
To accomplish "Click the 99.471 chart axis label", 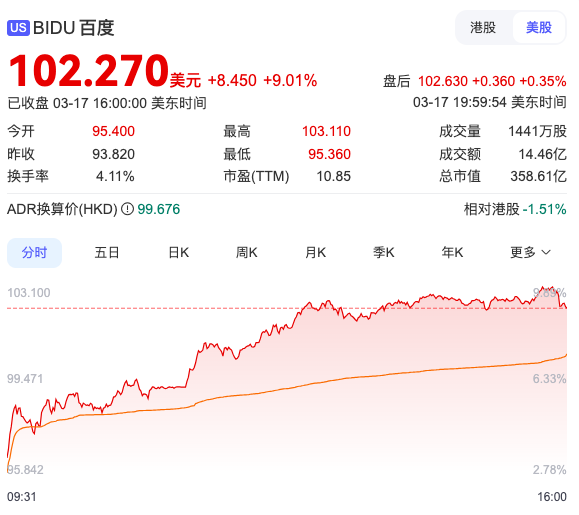I will click(25, 379).
